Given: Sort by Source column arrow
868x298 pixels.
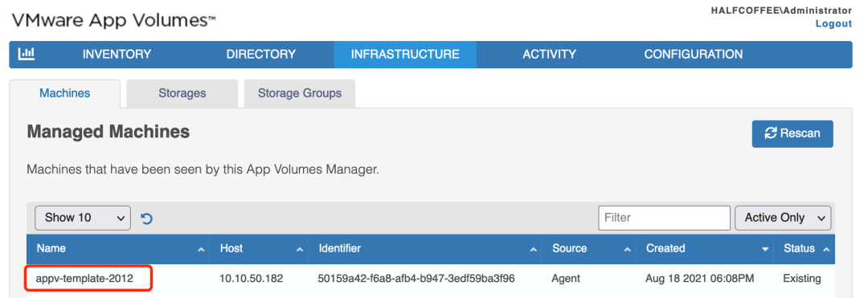Looking at the screenshot, I should click(x=627, y=250).
